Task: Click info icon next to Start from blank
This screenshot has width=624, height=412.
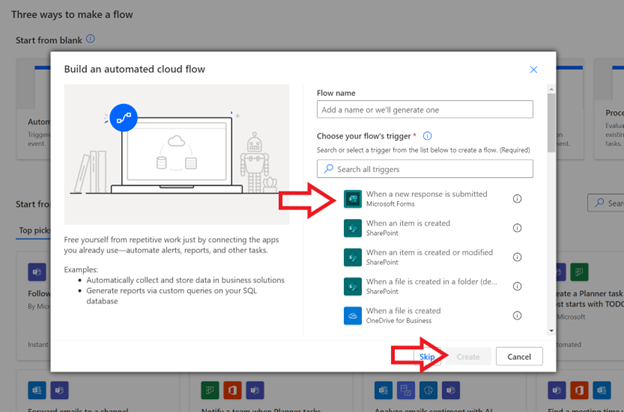Action: click(91, 39)
